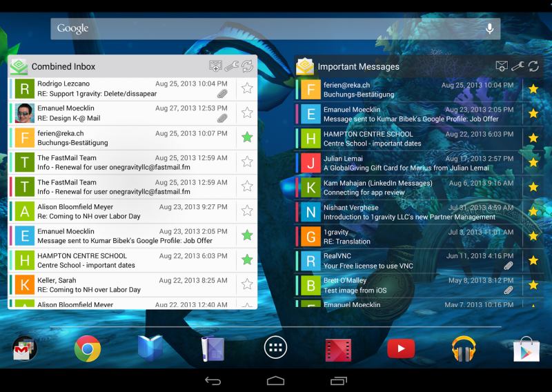Unstar the Kam Mahajan LinkedIn message
The height and width of the screenshot is (392, 552).
coord(533,186)
